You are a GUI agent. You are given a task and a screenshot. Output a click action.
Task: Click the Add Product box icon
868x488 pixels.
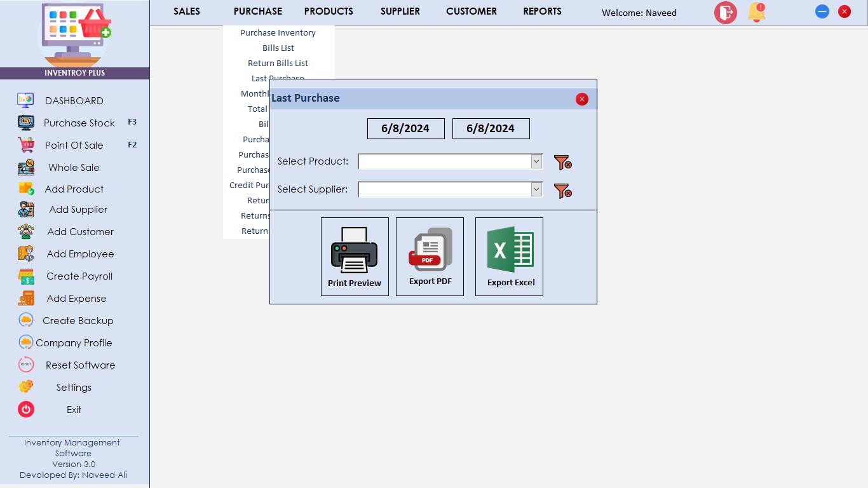click(25, 189)
